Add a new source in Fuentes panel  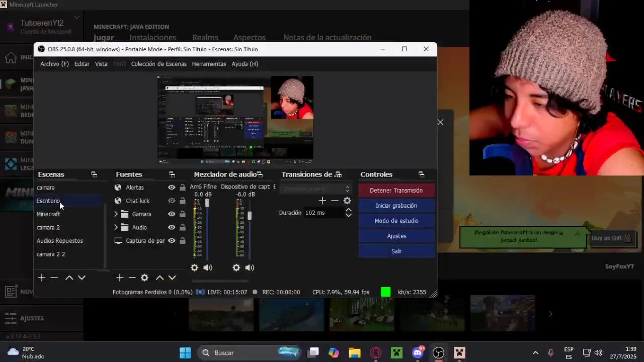120,278
